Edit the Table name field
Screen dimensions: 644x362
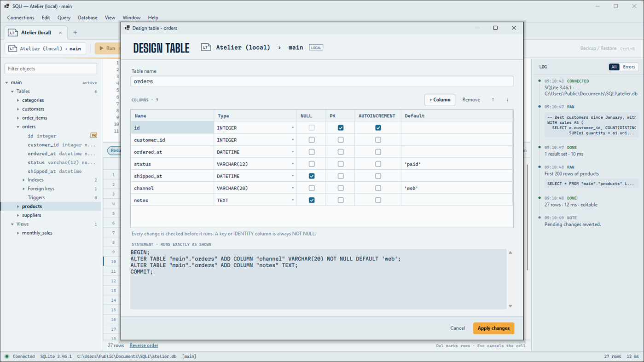click(x=322, y=81)
